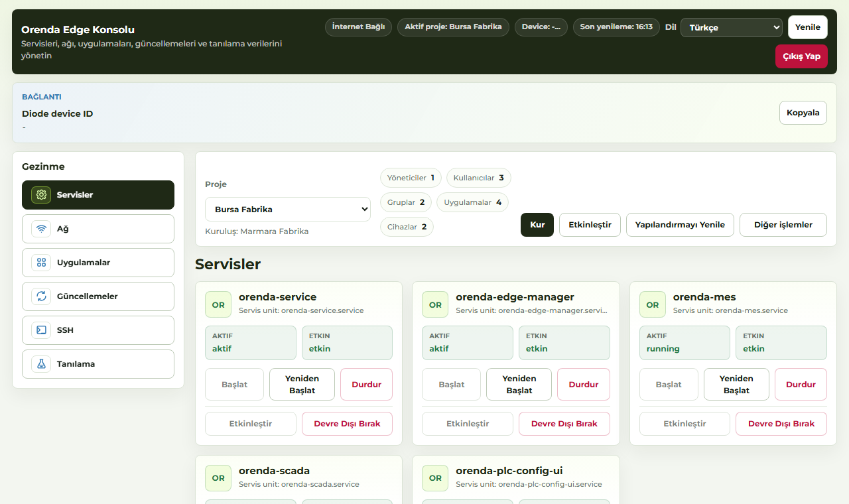Disable orenda-mes via Devre Dışı Bırak
The image size is (849, 504).
[x=781, y=424]
